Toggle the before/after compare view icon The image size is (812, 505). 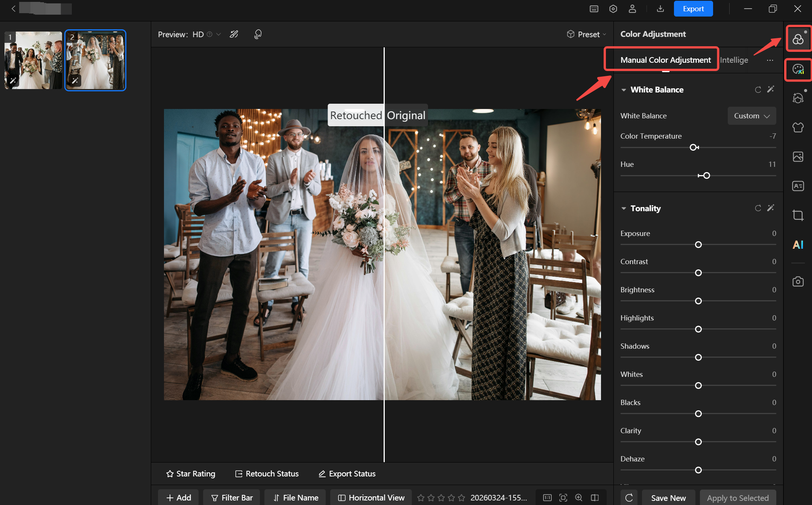coord(595,497)
